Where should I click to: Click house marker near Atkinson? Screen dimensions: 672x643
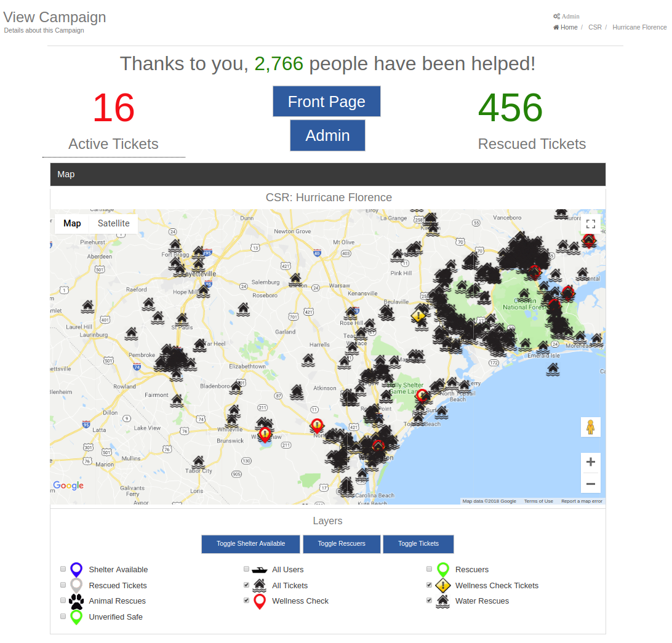297,392
